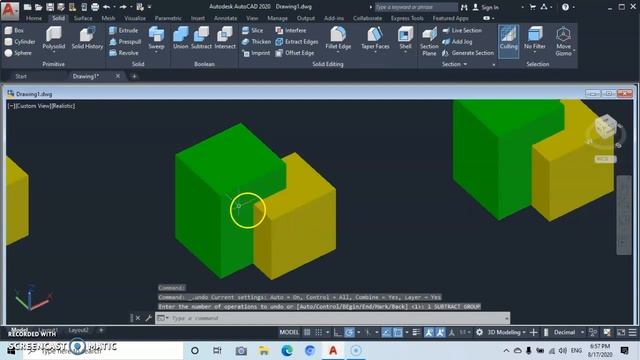Choose the Extrude tool

tap(124, 30)
